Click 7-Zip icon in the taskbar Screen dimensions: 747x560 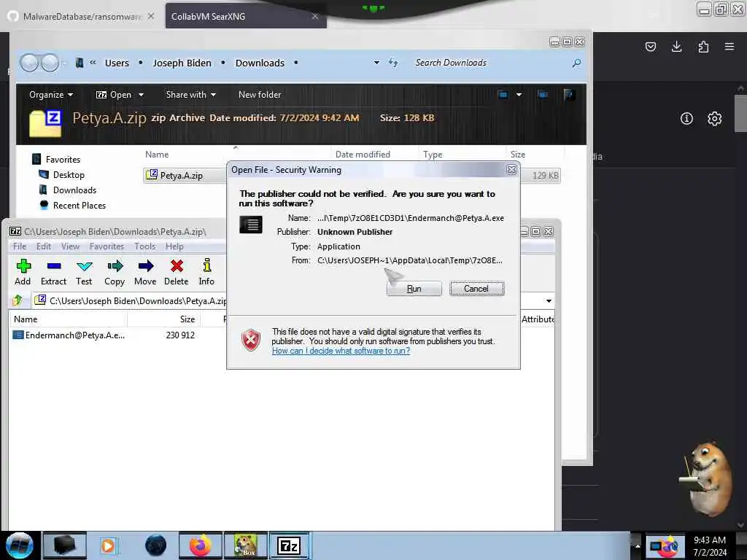[289, 545]
